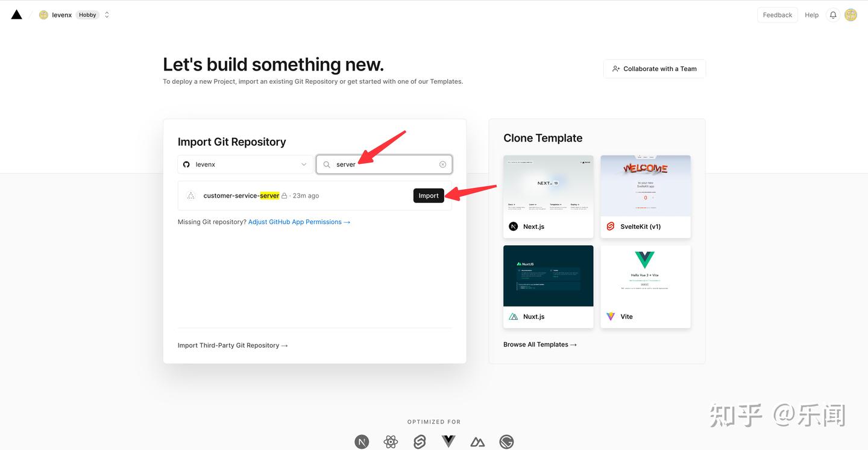Open the user avatar menu
Screen dimensions: 868x450
tap(851, 15)
